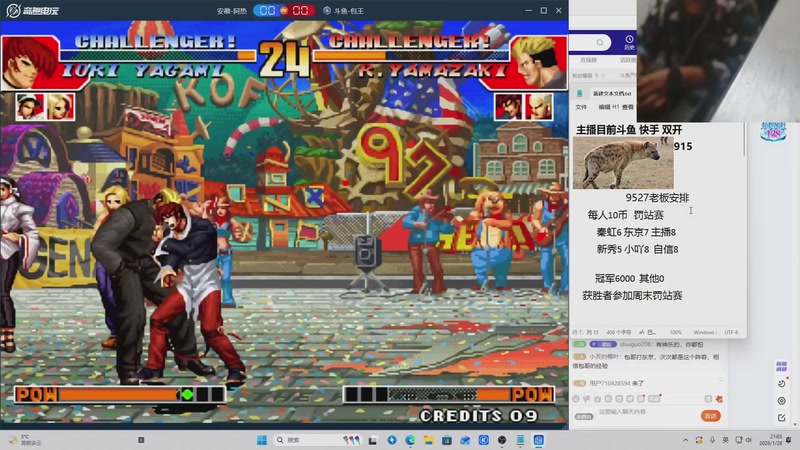
Task: Select the 新建文本文档.txt tab
Action: pos(612,94)
